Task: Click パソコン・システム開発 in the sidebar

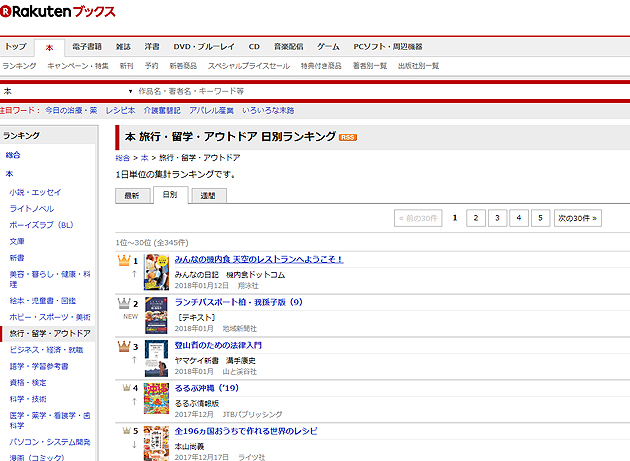Action: tap(50, 442)
